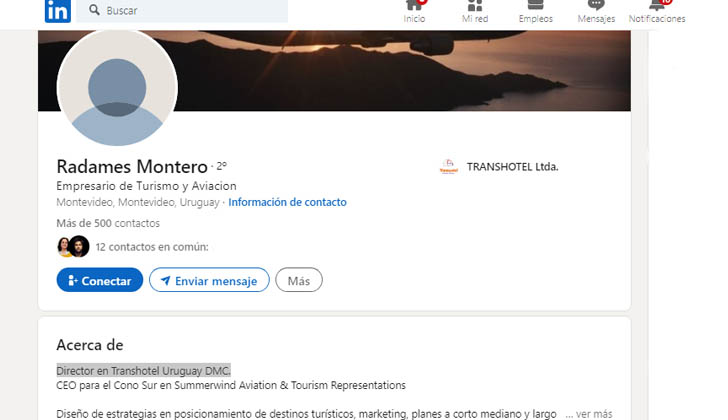Screen dimensions: 728x420
Task: Click the Conectar button
Action: tap(100, 280)
